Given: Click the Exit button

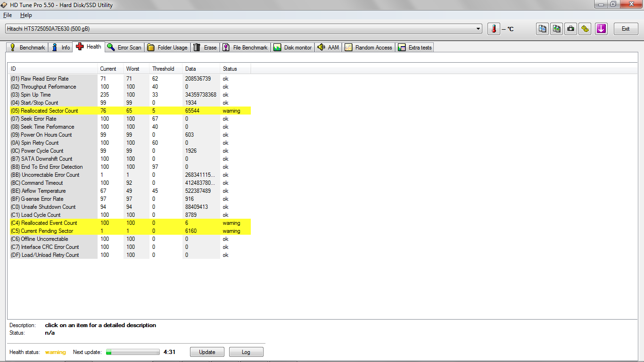Looking at the screenshot, I should [x=626, y=29].
